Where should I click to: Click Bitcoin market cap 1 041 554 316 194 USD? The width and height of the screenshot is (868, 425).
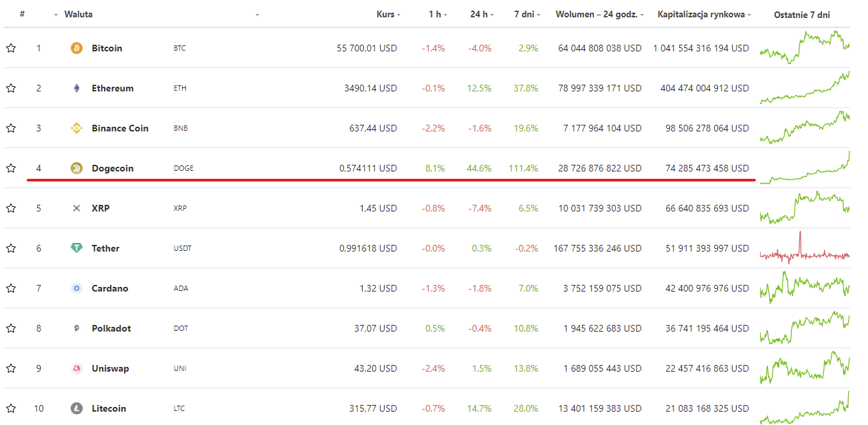701,48
